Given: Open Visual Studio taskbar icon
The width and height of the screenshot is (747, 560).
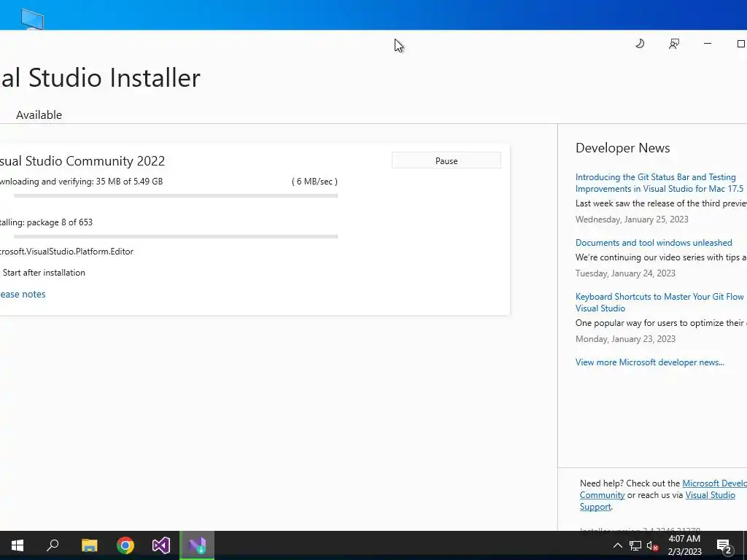Looking at the screenshot, I should point(161,545).
